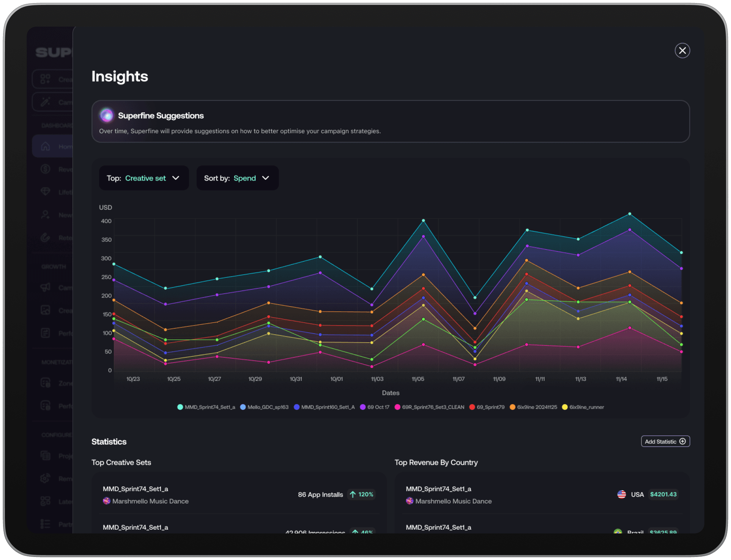Select the 69R_Sprint76_Set3_CLEAN legend item

429,407
